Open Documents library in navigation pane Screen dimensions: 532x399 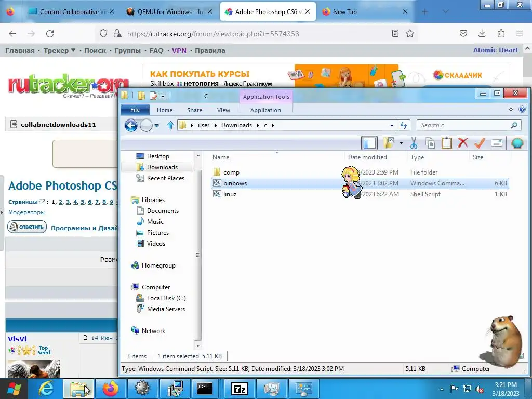pyautogui.click(x=163, y=211)
